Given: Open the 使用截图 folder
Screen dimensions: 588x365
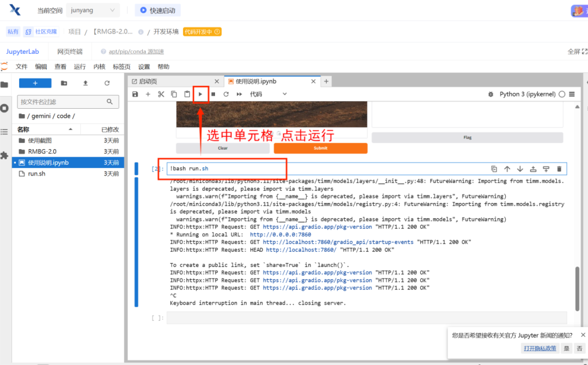Looking at the screenshot, I should pyautogui.click(x=68, y=140).
